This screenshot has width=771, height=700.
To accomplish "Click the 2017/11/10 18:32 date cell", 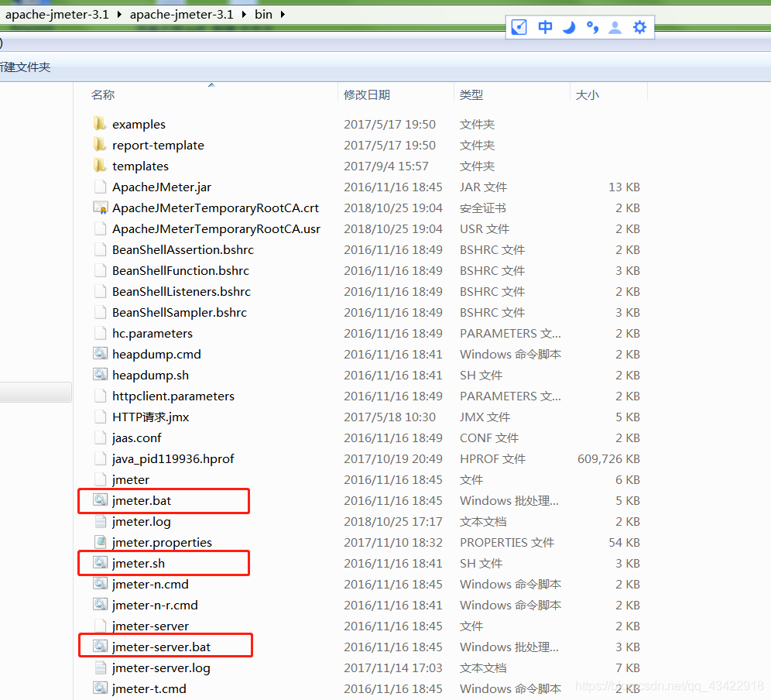I will pyautogui.click(x=393, y=542).
